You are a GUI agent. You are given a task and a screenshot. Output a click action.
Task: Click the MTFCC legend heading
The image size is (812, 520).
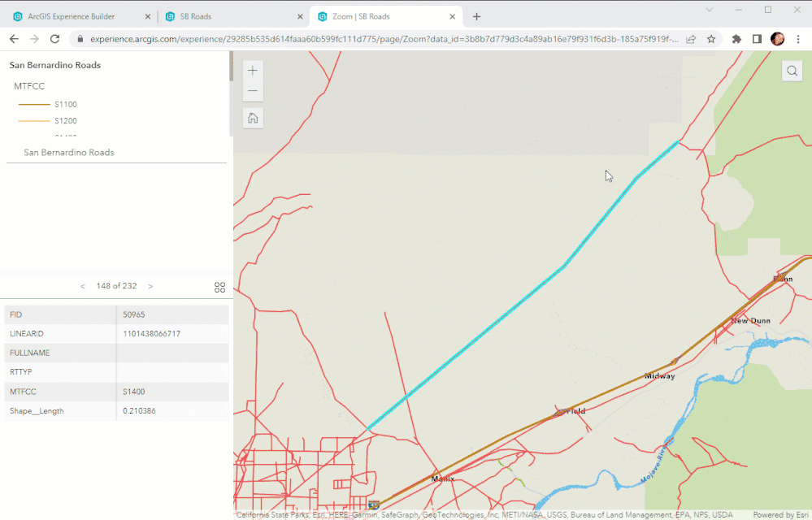pos(29,86)
